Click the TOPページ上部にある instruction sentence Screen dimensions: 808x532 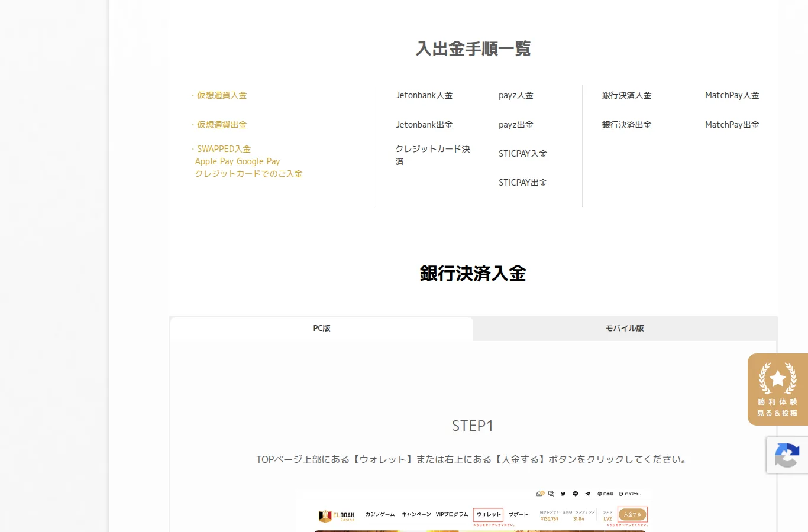(x=473, y=459)
